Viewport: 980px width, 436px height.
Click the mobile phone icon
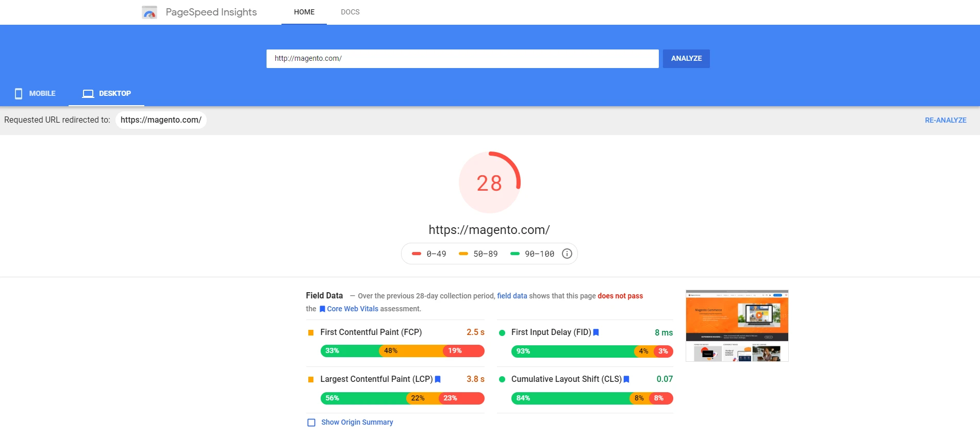19,93
